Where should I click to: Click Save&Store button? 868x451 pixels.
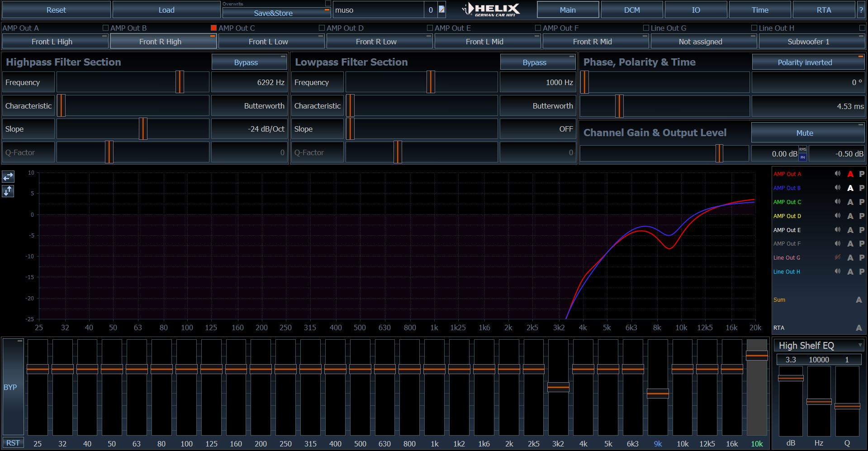tap(276, 13)
